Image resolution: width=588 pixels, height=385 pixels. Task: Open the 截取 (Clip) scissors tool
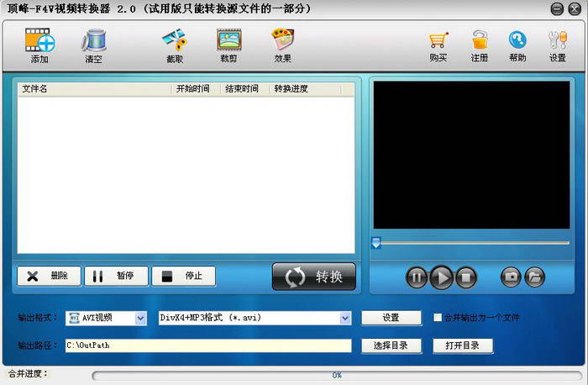point(175,45)
